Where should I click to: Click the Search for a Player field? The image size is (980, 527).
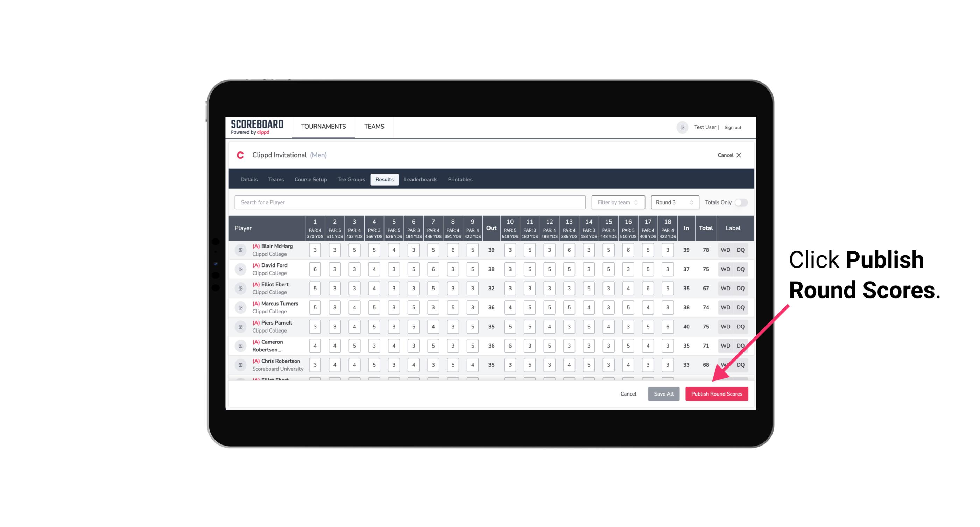point(410,202)
